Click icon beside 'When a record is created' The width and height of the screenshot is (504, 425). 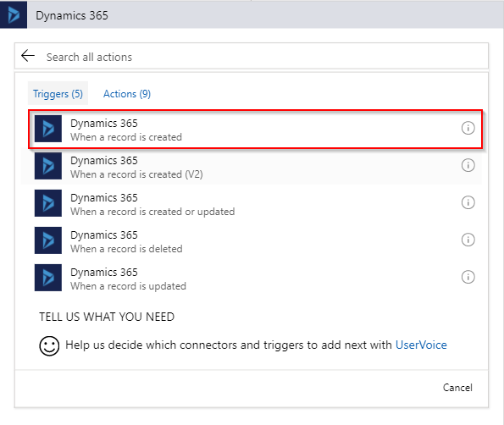pos(48,129)
